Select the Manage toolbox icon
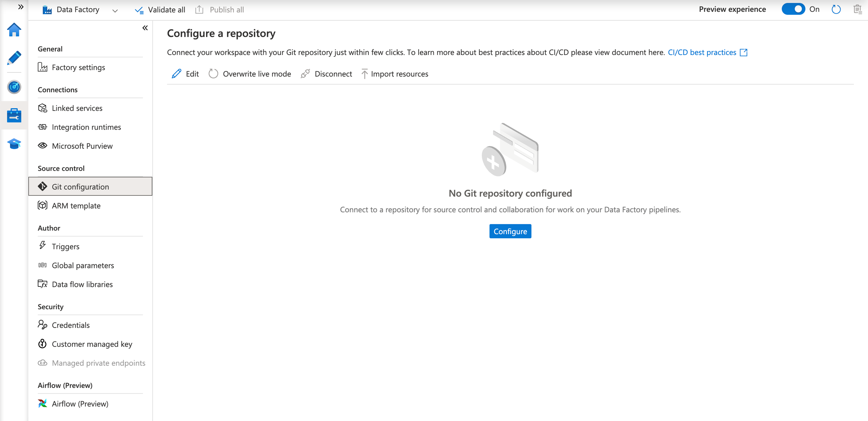 point(14,115)
